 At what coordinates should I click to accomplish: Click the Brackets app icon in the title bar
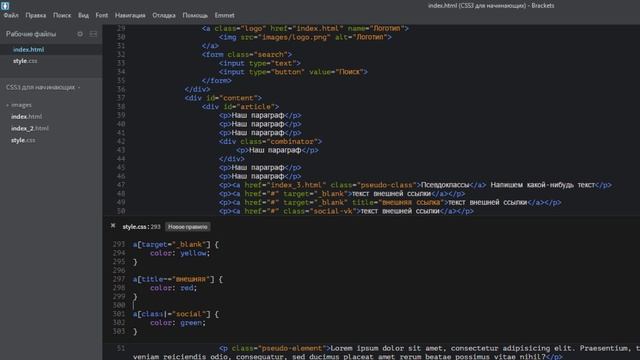5,6
